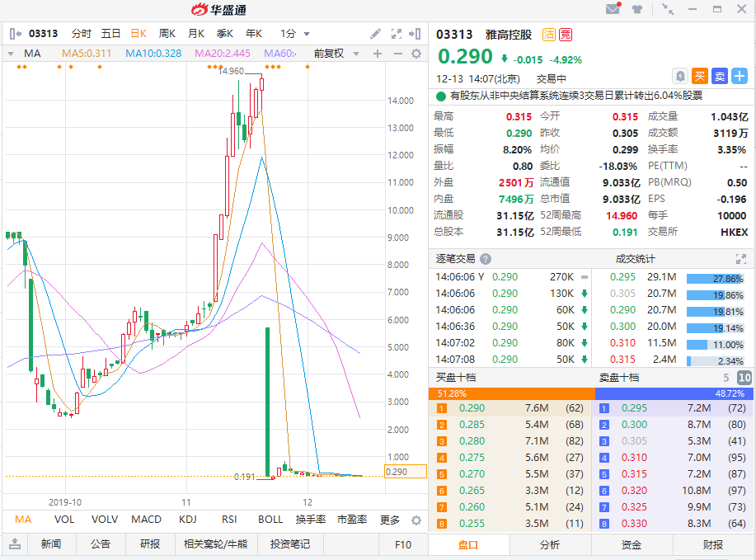Click the blue 卖 sell button
Image resolution: width=756 pixels, height=560 pixels.
(719, 76)
